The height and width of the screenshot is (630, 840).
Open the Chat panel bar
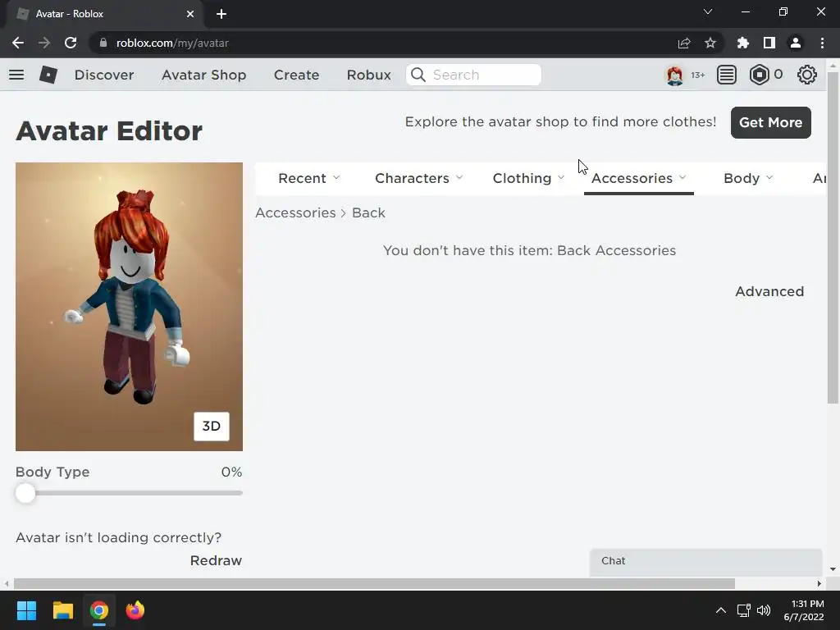(705, 561)
